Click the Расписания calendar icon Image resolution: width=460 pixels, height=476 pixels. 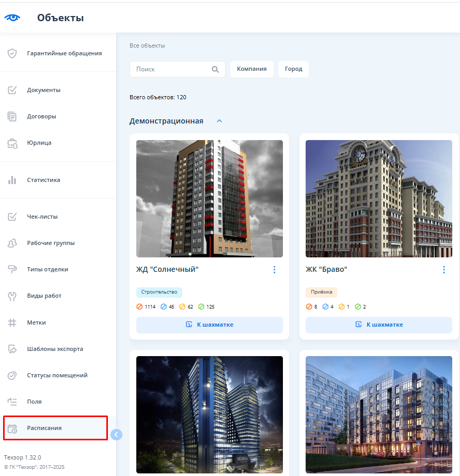12,428
